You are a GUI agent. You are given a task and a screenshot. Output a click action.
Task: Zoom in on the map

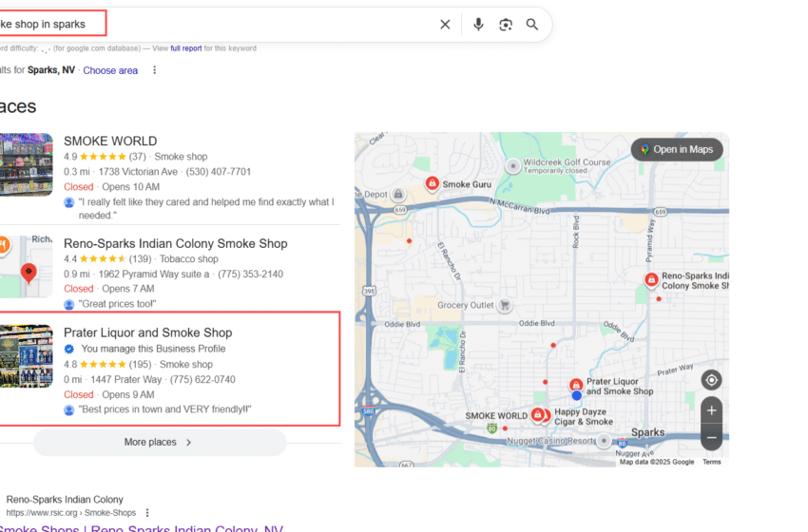[711, 411]
